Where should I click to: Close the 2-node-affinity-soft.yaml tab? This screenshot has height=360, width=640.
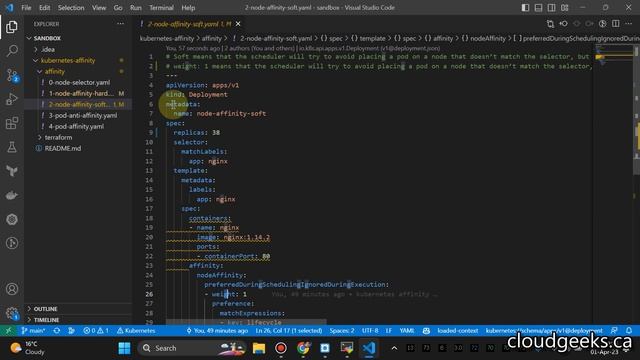[238, 24]
